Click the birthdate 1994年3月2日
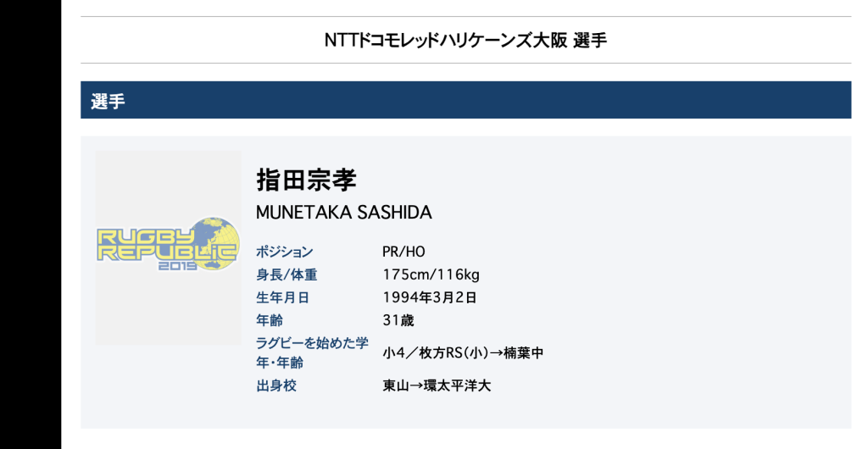The width and height of the screenshot is (868, 449). point(430,297)
